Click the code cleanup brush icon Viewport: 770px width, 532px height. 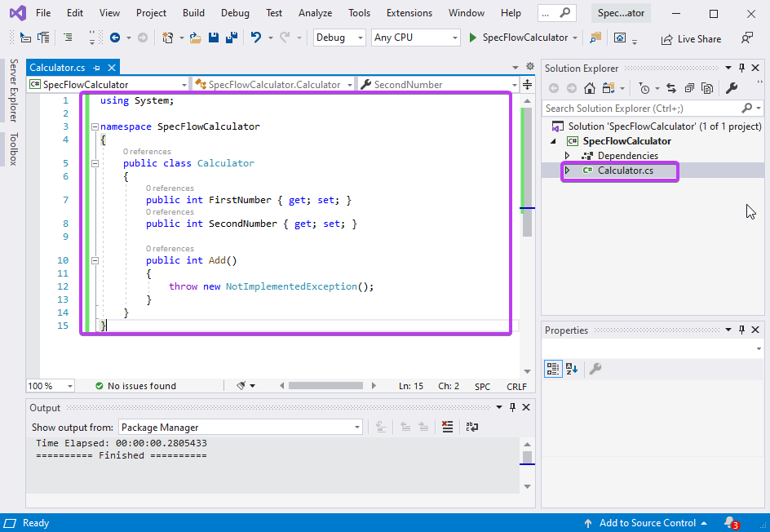pyautogui.click(x=241, y=386)
